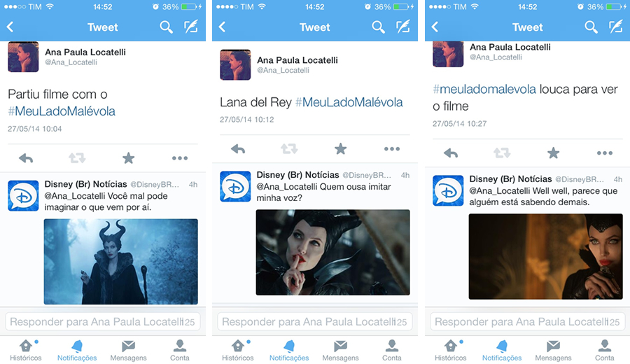This screenshot has width=630, height=364.
Task: Focus reply field under 'Quem ousa imitar' reply
Action: tap(314, 321)
